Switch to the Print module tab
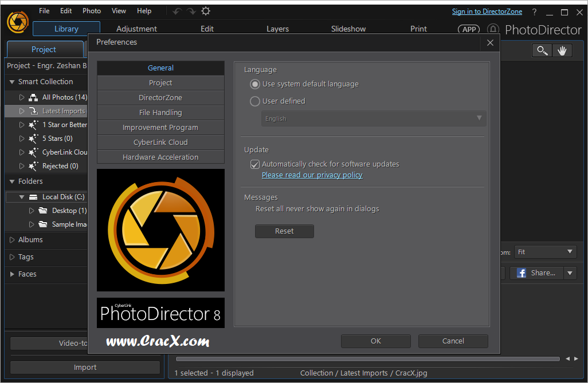The height and width of the screenshot is (383, 588). click(x=418, y=29)
